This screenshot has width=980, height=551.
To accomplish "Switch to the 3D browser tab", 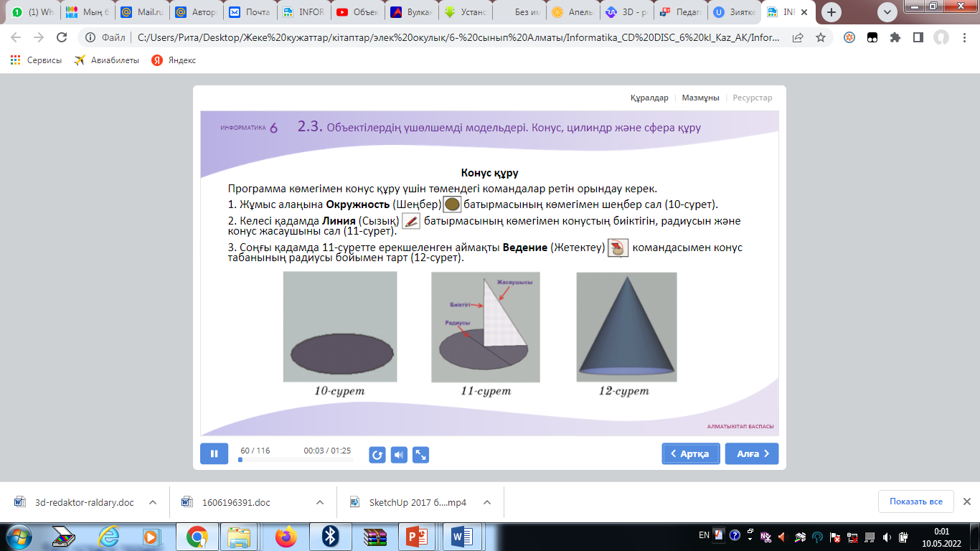I will pyautogui.click(x=626, y=12).
